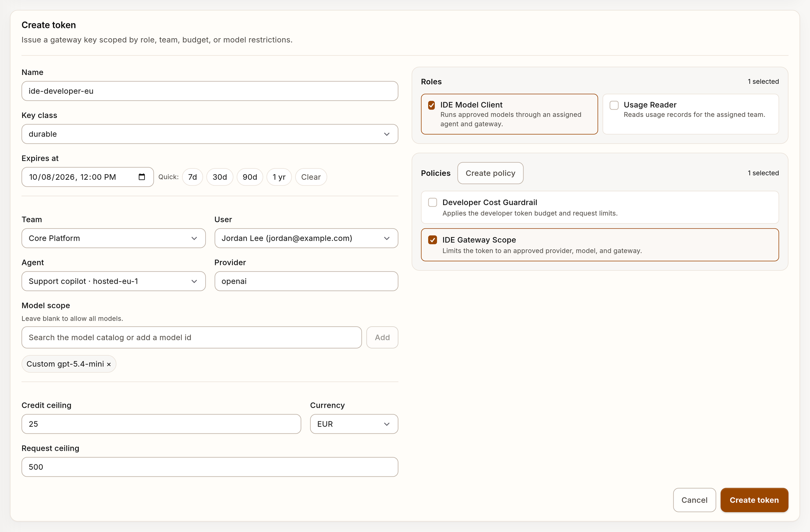
Task: Click the Policies '1 selected' counter
Action: coord(763,173)
